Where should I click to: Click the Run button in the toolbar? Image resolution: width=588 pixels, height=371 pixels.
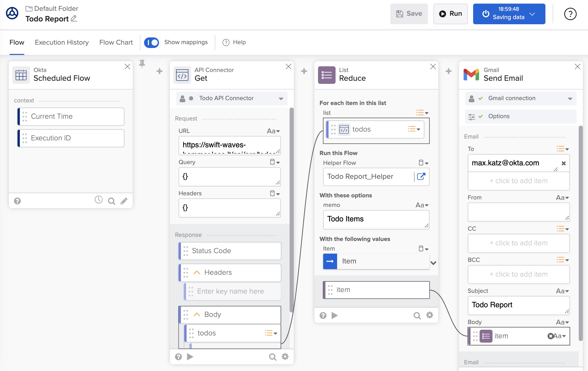(450, 13)
